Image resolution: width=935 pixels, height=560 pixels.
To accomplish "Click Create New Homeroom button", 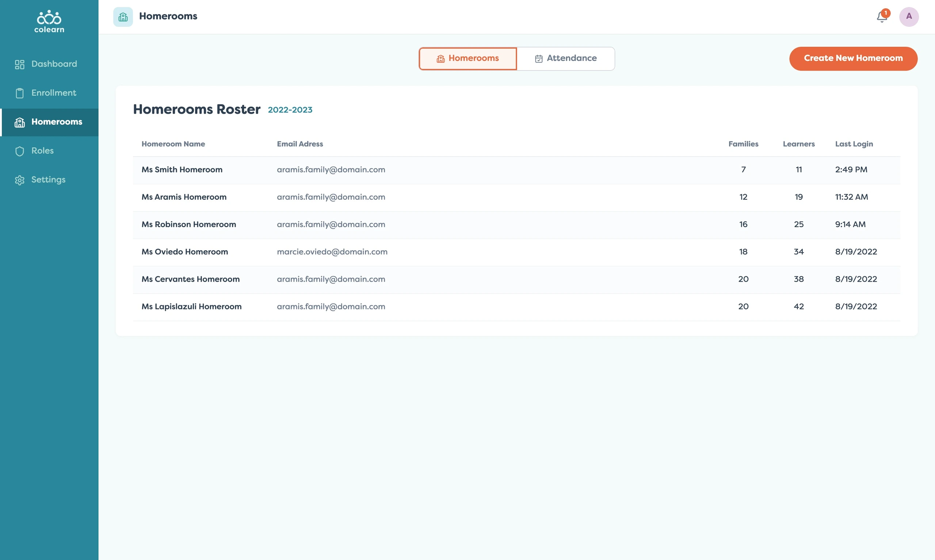I will click(853, 58).
